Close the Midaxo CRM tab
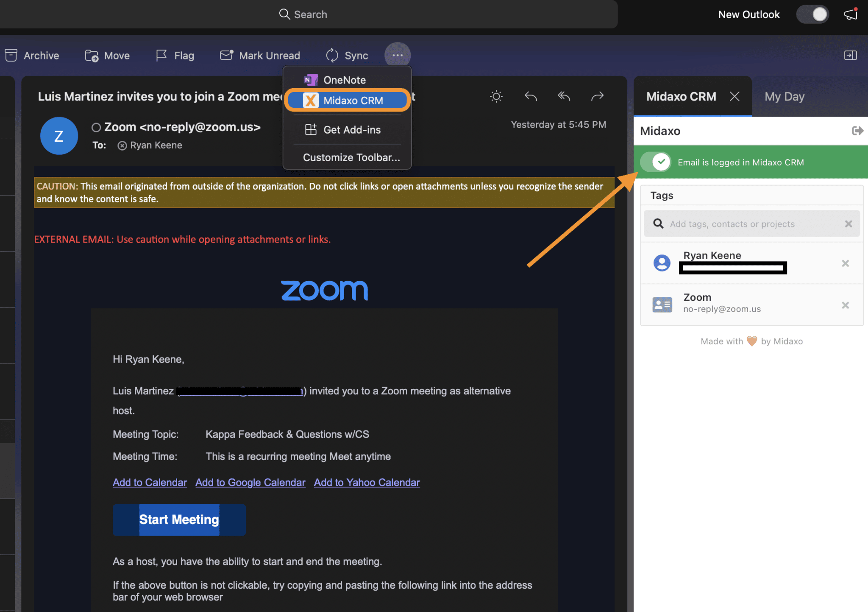The width and height of the screenshot is (868, 612). click(x=734, y=97)
